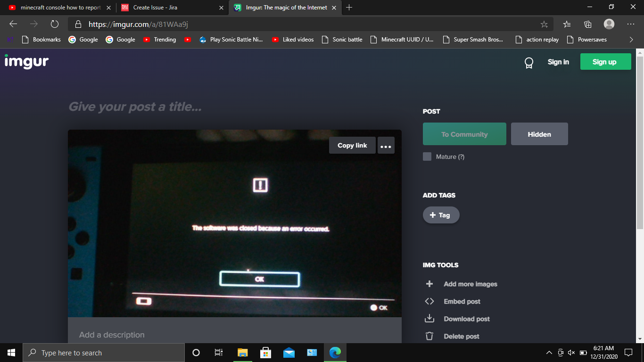
Task: Click the Download post arrow icon
Action: (429, 319)
